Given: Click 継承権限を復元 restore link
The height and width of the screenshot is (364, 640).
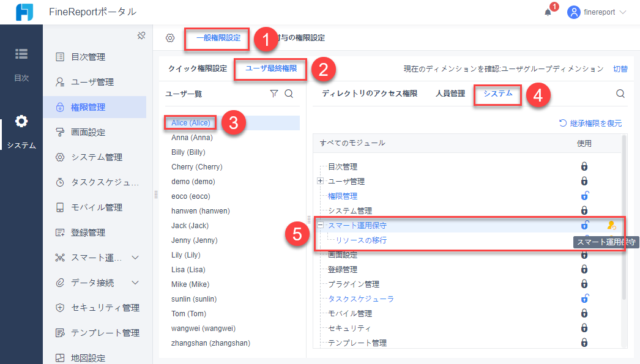Looking at the screenshot, I should click(590, 123).
